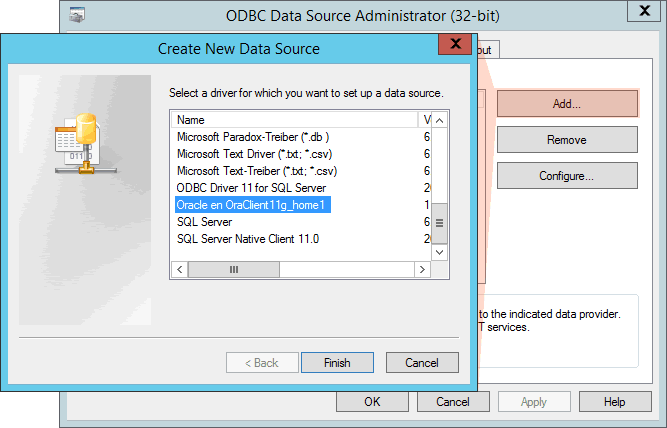Viewport: 667px width, 428px height.
Task: Select SQL Server Native Client 11.0
Action: pos(248,239)
